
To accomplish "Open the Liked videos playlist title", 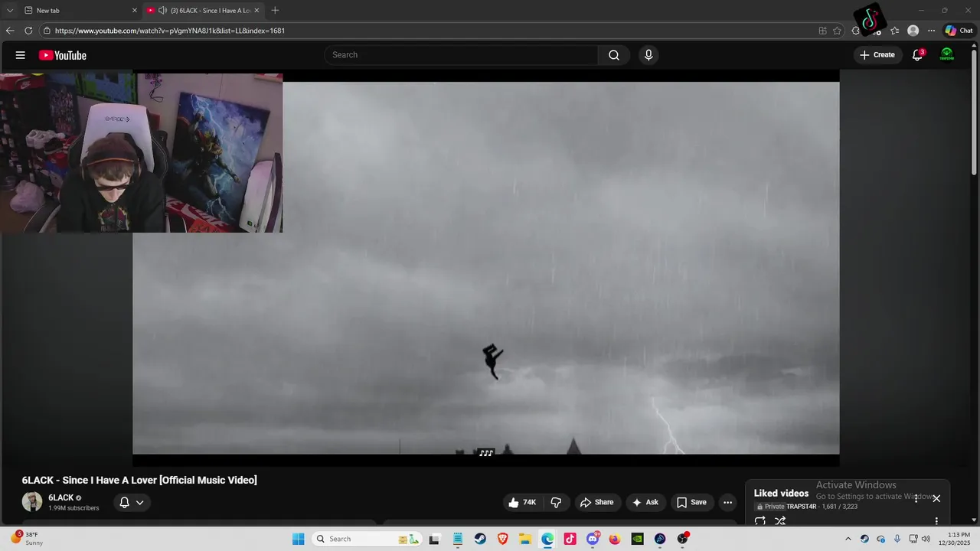I will (x=781, y=493).
